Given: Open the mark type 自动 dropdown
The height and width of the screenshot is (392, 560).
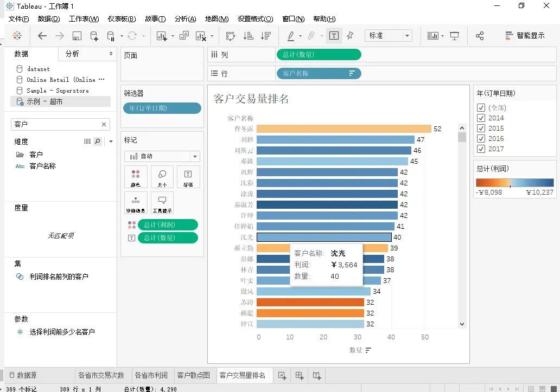Looking at the screenshot, I should pyautogui.click(x=162, y=156).
